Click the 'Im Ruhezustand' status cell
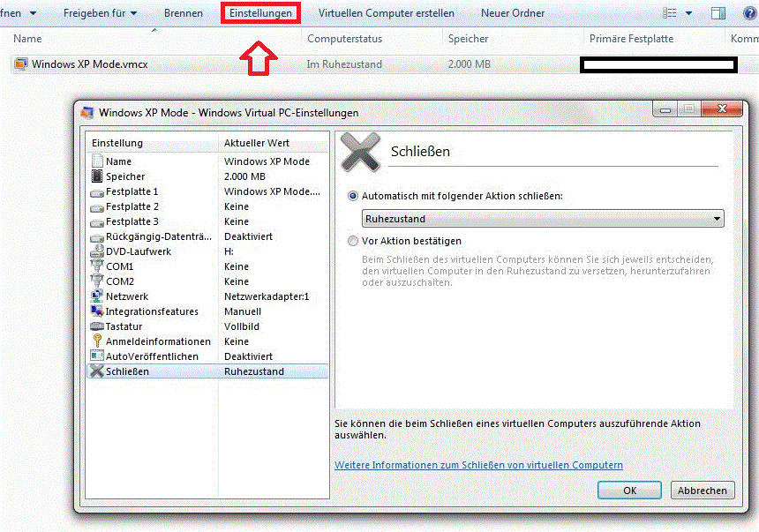The width and height of the screenshot is (759, 532). (344, 64)
